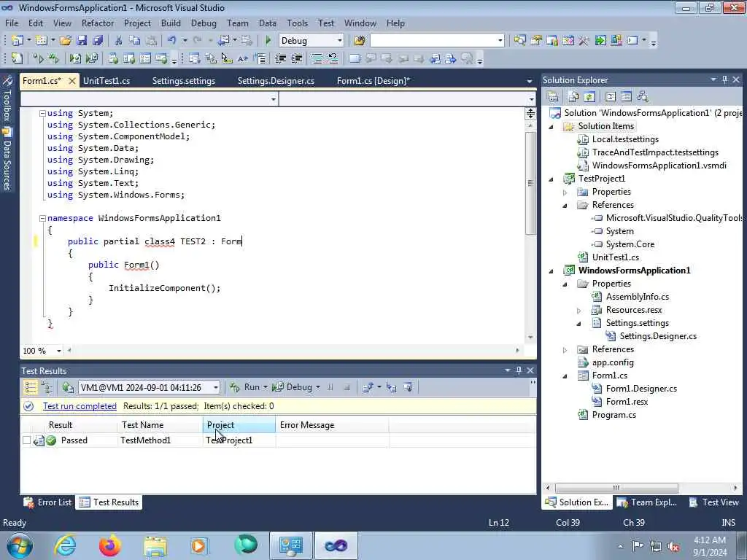The height and width of the screenshot is (560, 747).
Task: Collapse the using directives code region
Action: [x=42, y=113]
